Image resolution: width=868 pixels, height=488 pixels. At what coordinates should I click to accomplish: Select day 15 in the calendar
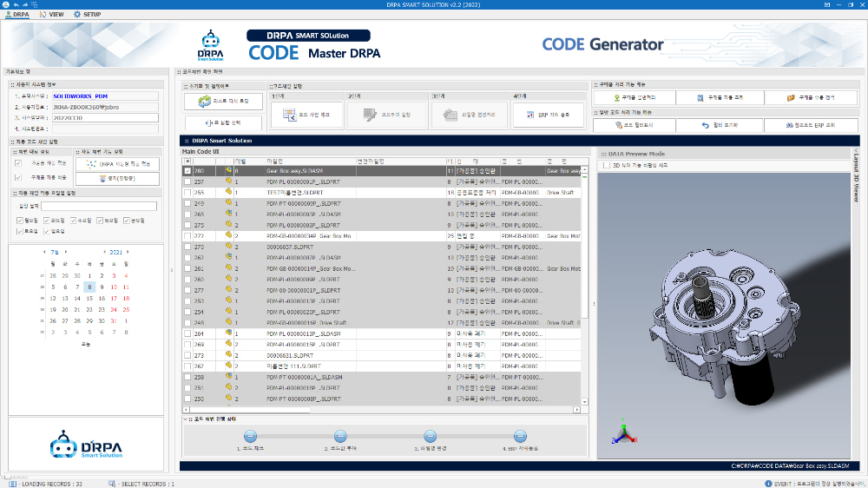tap(89, 298)
